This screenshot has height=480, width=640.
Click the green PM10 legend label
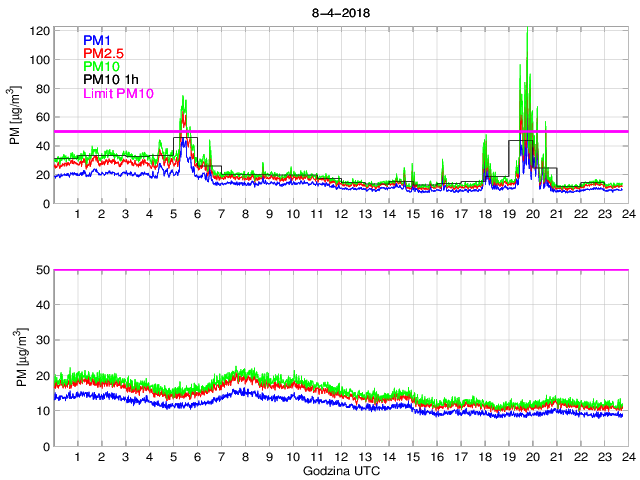pos(103,67)
